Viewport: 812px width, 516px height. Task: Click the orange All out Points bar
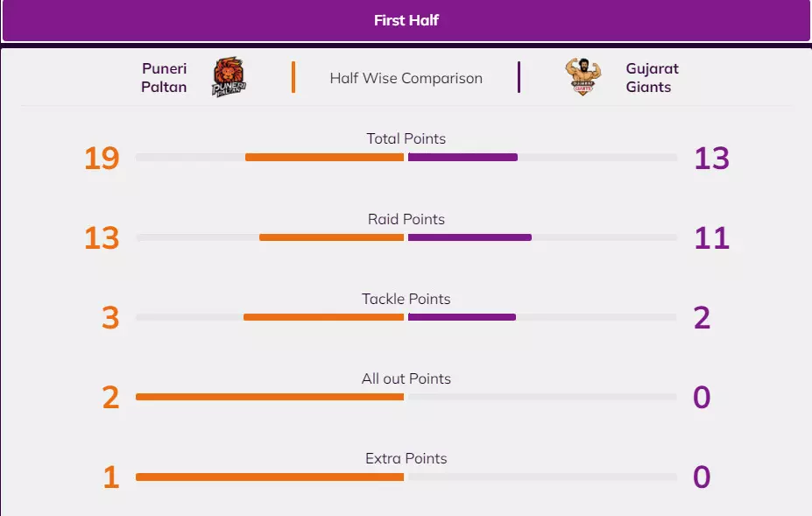[270, 397]
